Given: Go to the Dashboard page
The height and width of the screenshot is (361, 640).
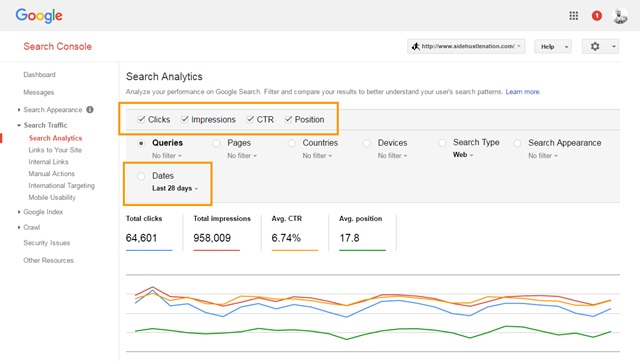Looking at the screenshot, I should 39,75.
